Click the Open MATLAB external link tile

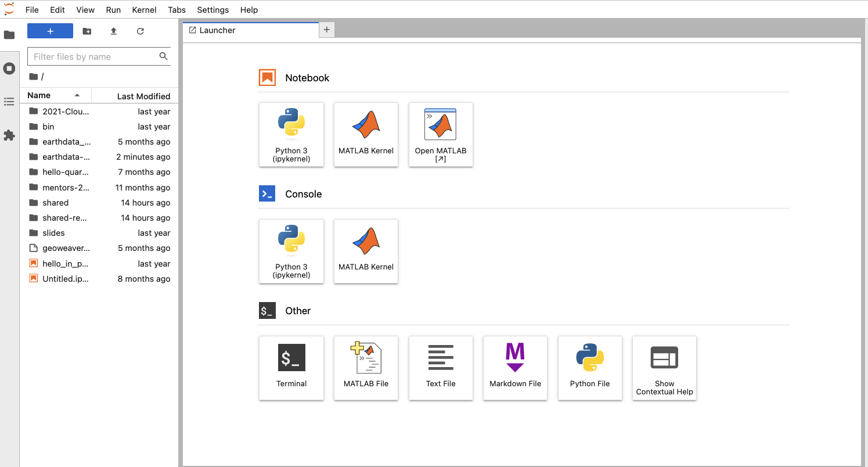[x=441, y=134]
